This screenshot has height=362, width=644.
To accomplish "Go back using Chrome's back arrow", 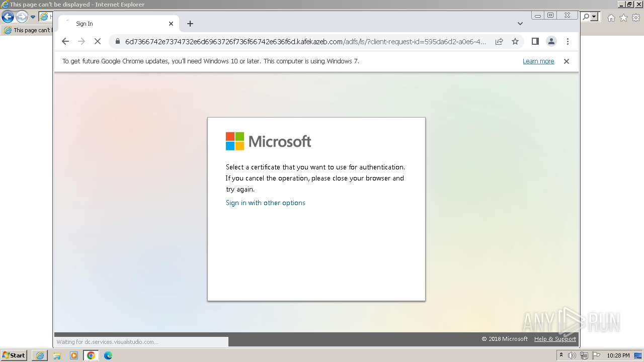I will [x=65, y=41].
